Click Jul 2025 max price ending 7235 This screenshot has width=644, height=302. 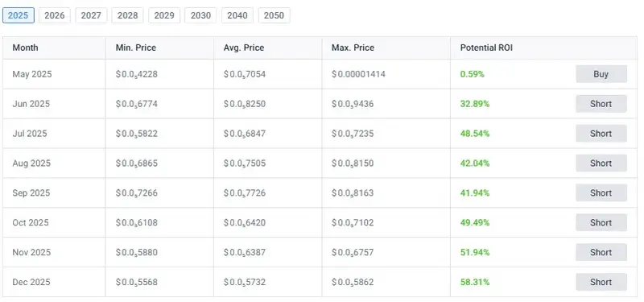click(353, 134)
